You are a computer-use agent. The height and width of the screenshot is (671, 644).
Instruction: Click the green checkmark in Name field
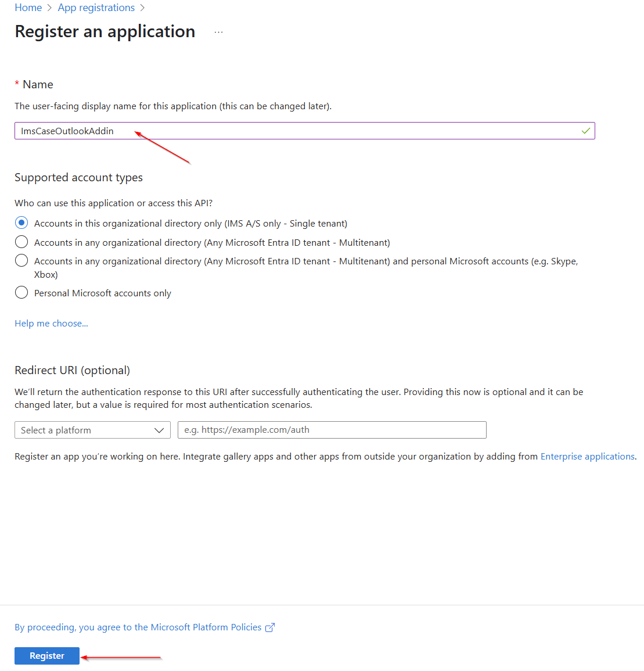coord(586,131)
